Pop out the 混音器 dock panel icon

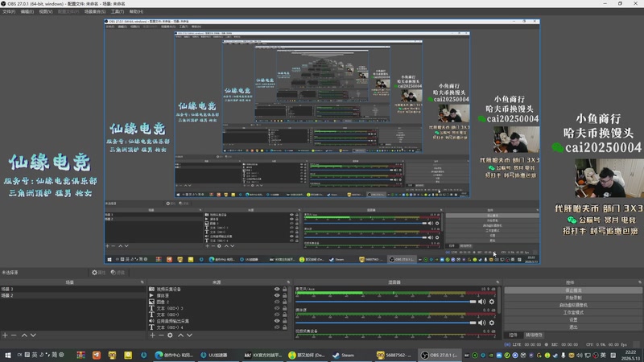497,282
